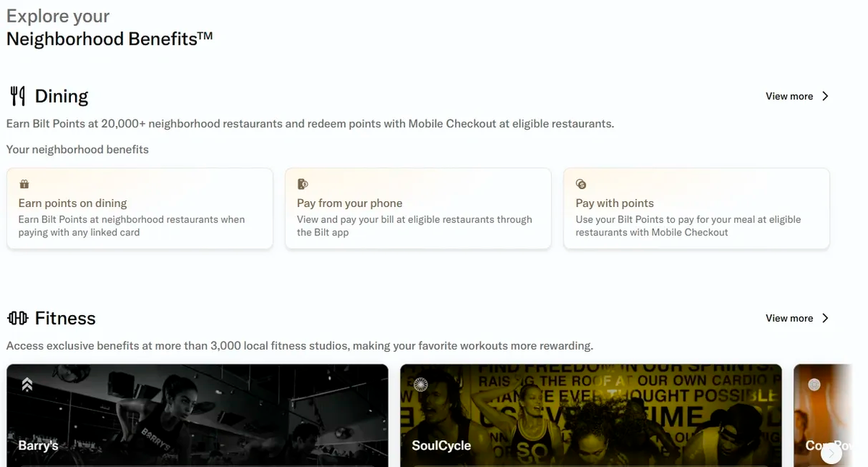Screen dimensions: 868x467
Task: Expand Dining using the View more chevron
Action: (x=825, y=96)
